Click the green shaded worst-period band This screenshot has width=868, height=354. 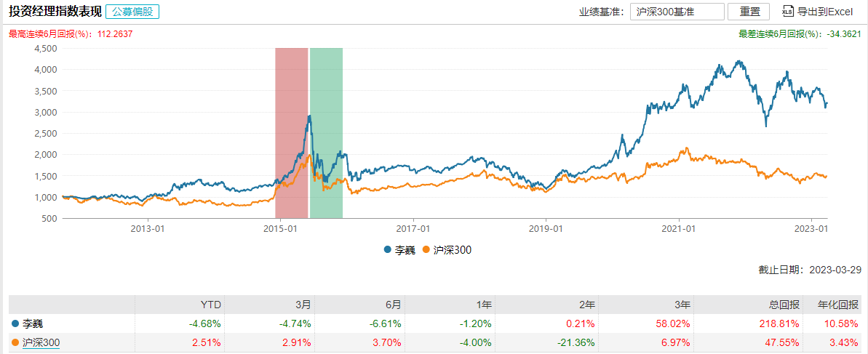click(326, 133)
